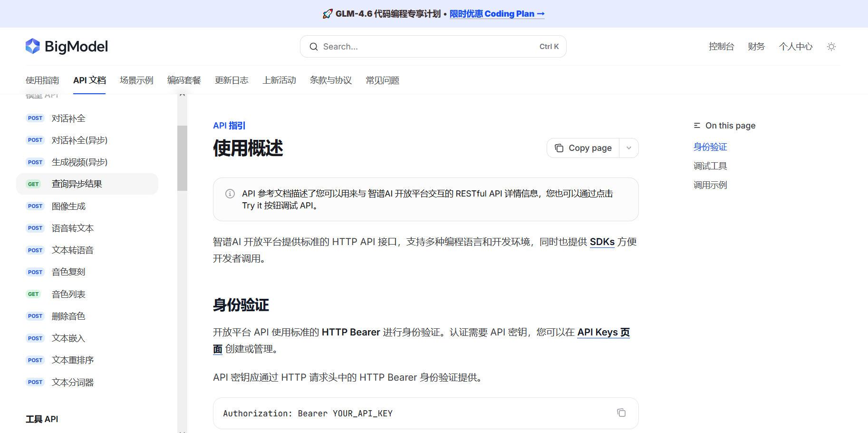This screenshot has height=433, width=868.
Task: Open the SDKs link
Action: (x=602, y=242)
